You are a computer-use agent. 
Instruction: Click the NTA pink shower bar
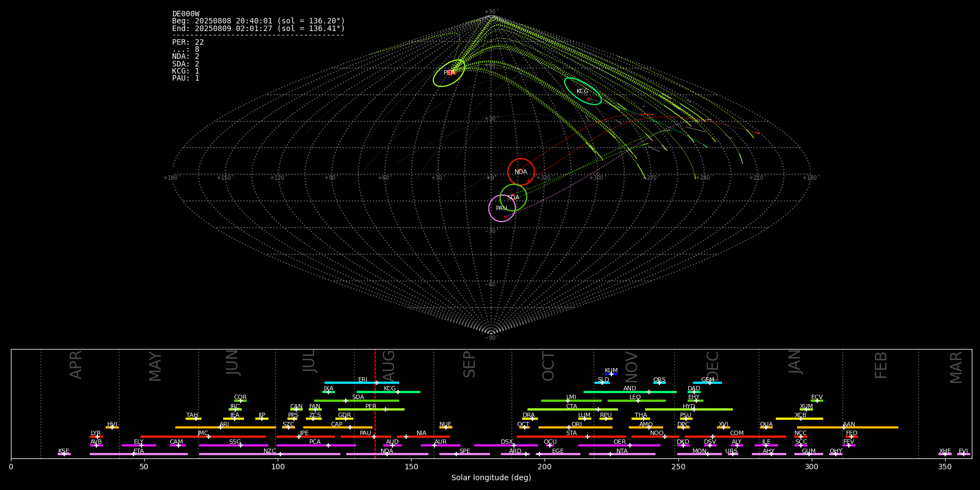622,454
